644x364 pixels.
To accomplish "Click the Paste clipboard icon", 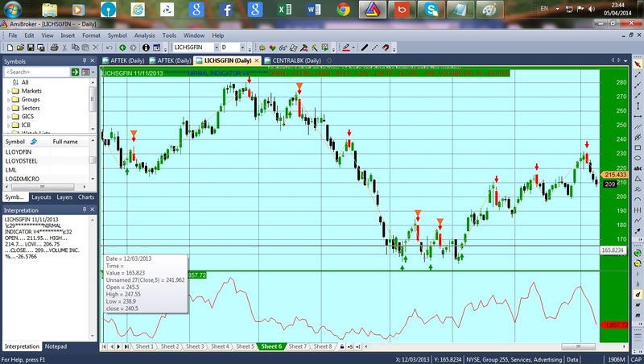I will point(85,48).
